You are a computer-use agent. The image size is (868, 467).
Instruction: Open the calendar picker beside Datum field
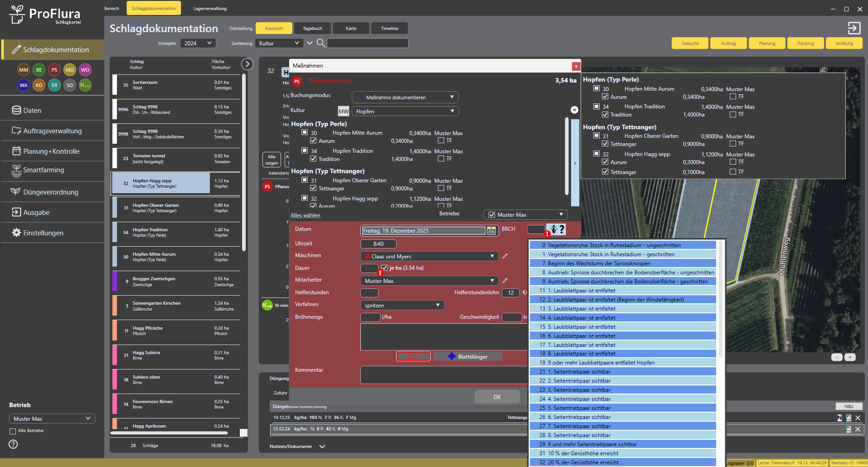tap(491, 231)
